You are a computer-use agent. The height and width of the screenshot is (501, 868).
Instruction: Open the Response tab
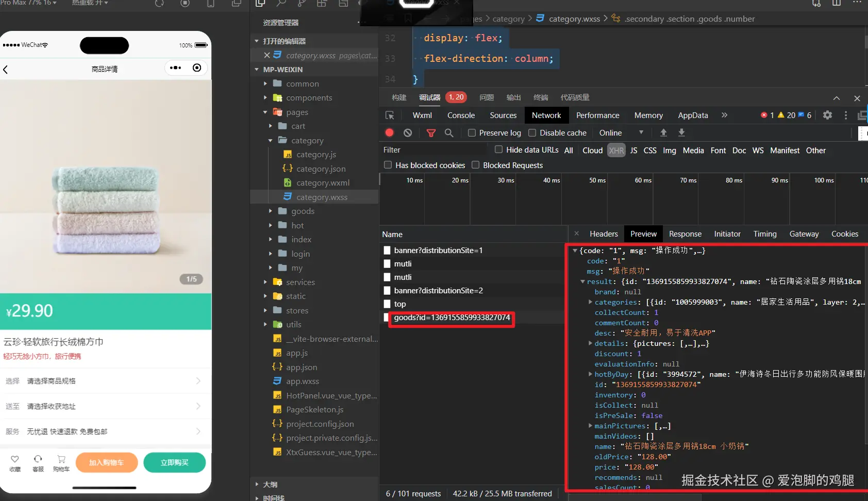click(685, 234)
